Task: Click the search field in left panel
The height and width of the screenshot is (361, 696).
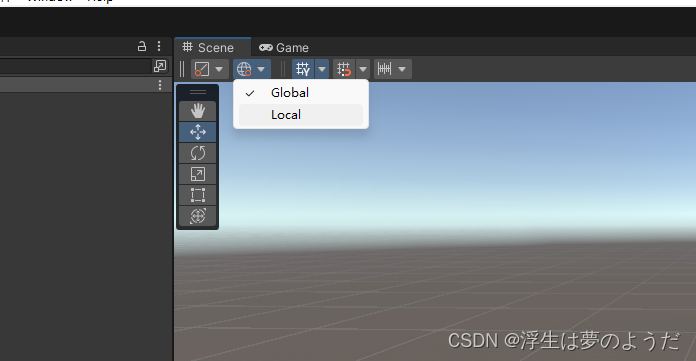Action: tap(75, 67)
